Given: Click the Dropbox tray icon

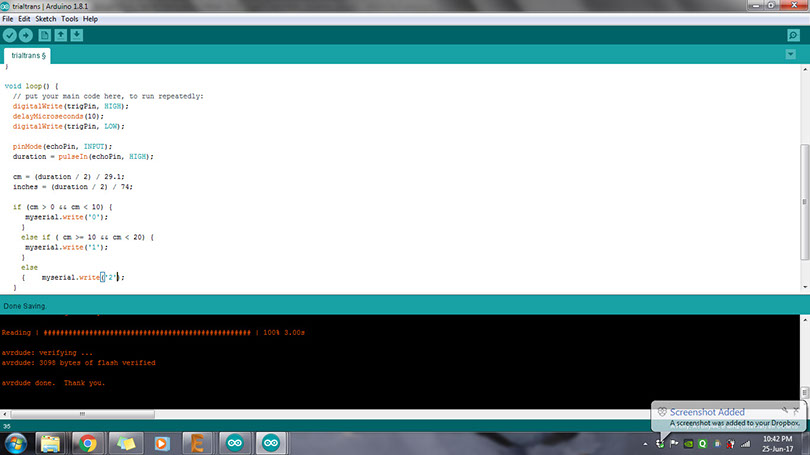Looking at the screenshot, I should (x=660, y=444).
